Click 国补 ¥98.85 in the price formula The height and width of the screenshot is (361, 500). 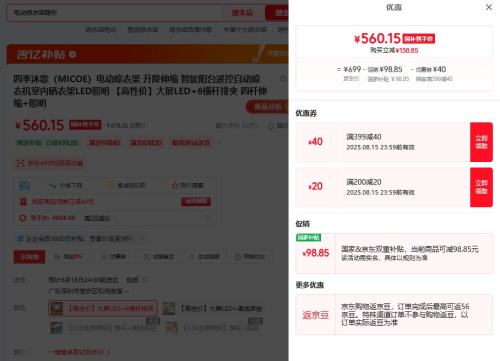[x=385, y=69]
